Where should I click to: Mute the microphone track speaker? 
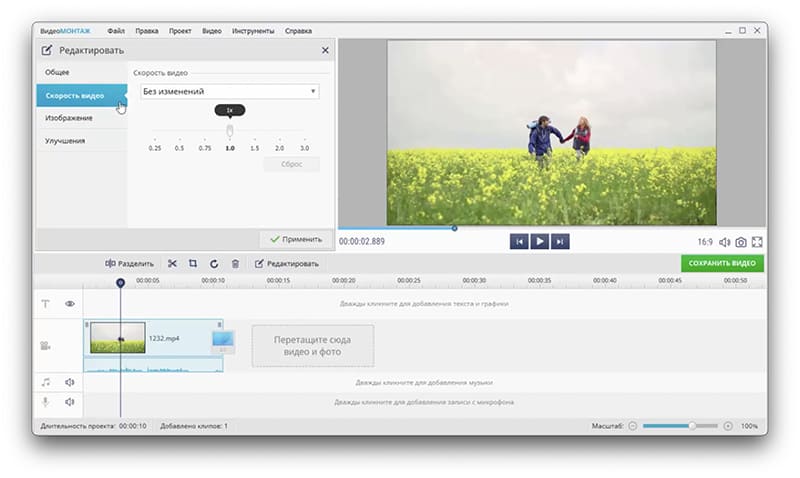click(x=70, y=402)
